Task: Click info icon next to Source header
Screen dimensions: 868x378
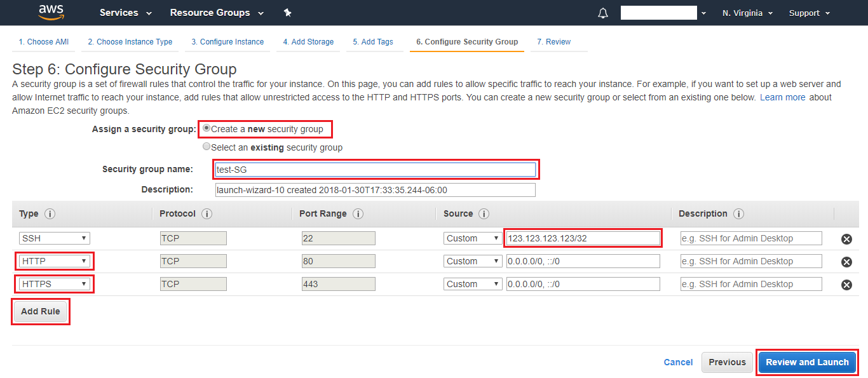Action: pyautogui.click(x=484, y=214)
